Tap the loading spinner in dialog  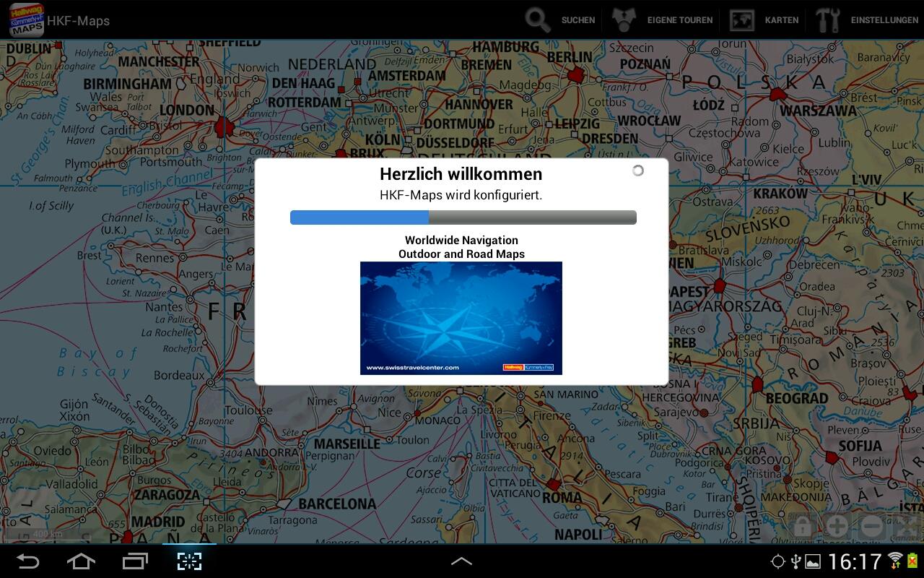coord(637,171)
